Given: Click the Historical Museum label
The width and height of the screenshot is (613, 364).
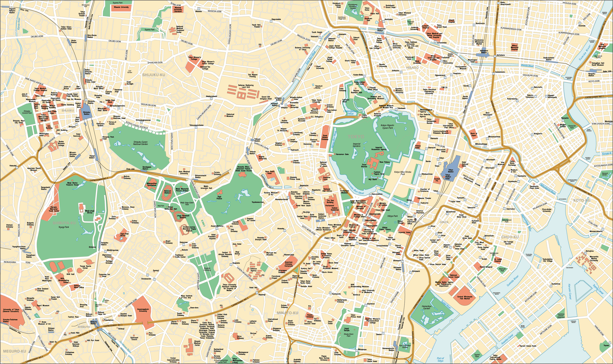Looking at the screenshot, I should tap(230, 115).
